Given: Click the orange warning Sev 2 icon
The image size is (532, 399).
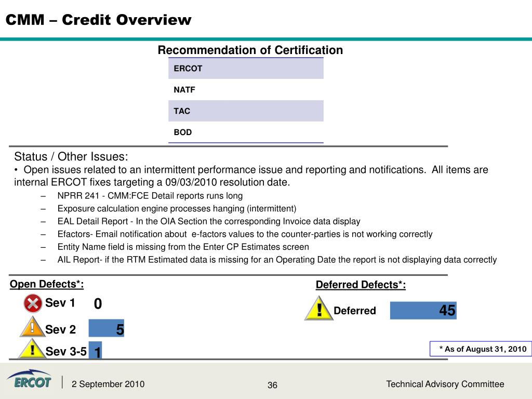Looking at the screenshot, I should tap(32, 327).
